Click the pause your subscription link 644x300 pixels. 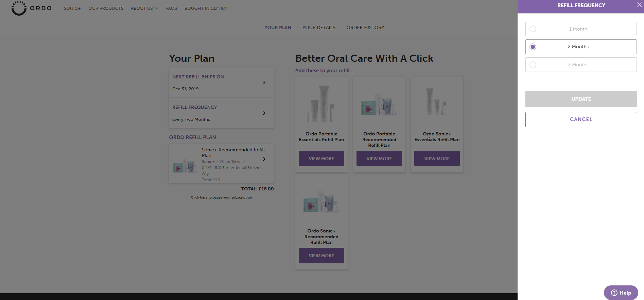pos(221,198)
